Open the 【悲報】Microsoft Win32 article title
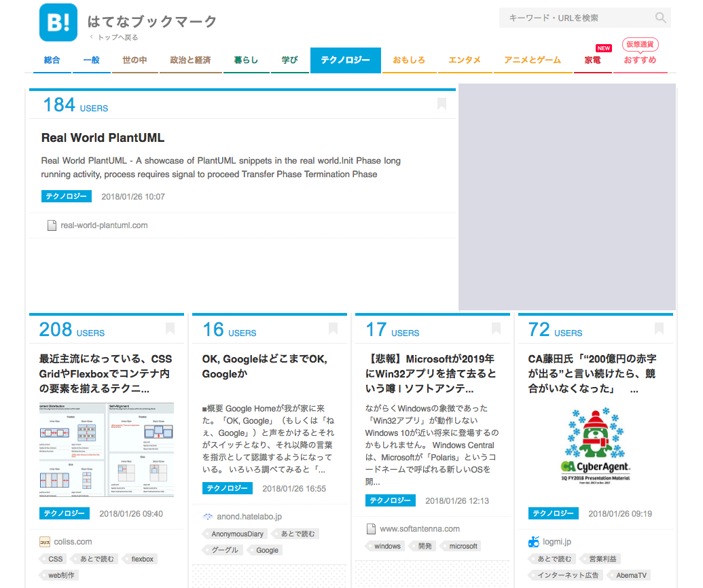 pos(431,373)
